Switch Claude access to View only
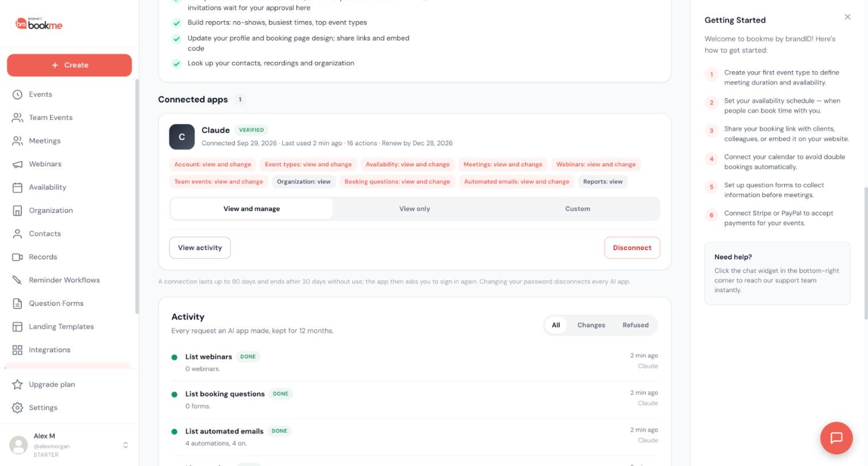 pos(414,209)
